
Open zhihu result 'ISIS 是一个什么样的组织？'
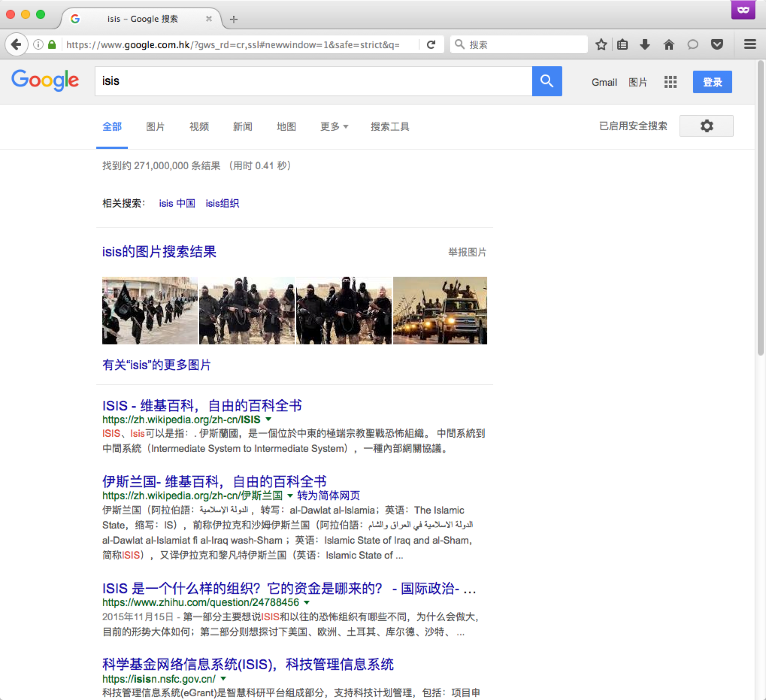289,588
